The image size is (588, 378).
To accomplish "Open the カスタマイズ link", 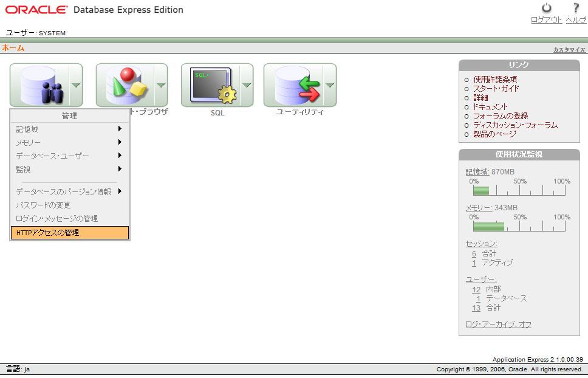I will 569,49.
